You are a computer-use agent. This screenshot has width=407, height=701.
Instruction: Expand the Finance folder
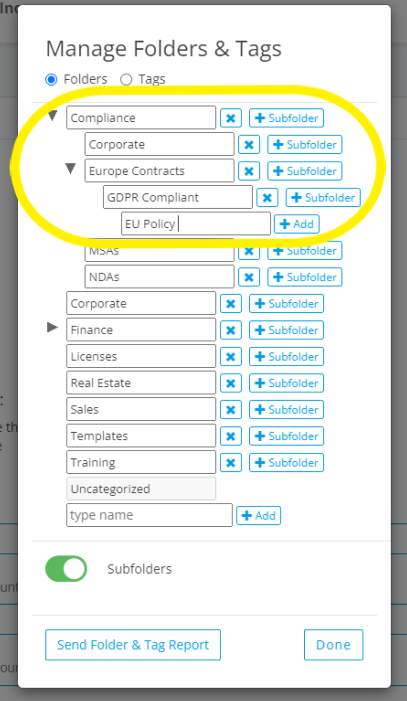coord(52,327)
